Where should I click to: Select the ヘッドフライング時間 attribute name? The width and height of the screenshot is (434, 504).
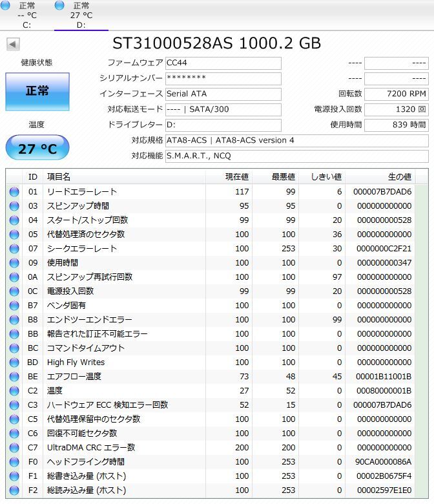86,462
